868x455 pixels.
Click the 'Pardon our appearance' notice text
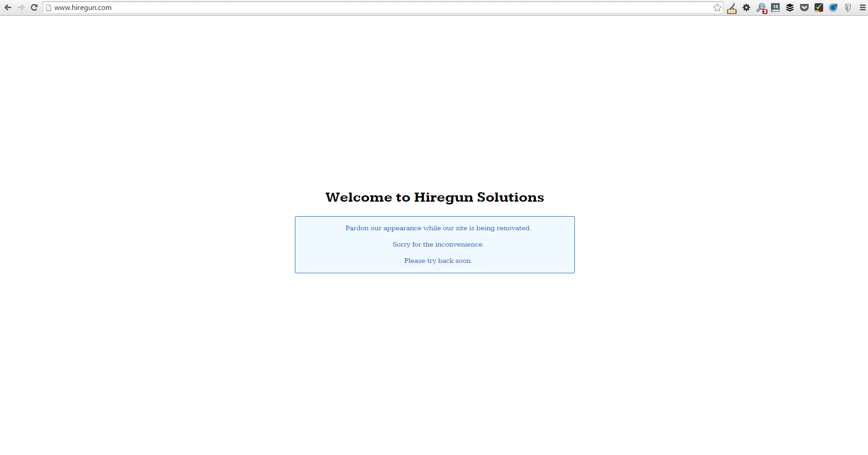point(438,228)
